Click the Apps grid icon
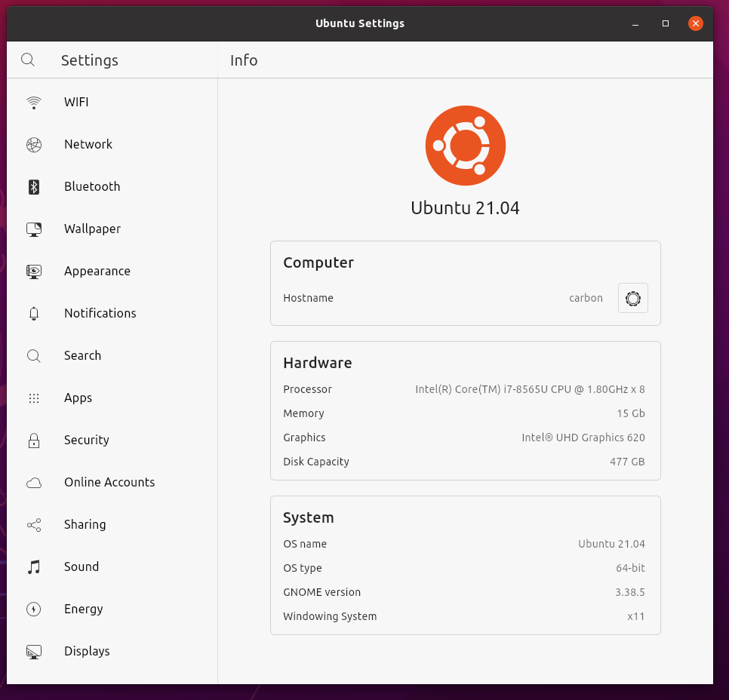Screen dimensions: 729x700 33,398
